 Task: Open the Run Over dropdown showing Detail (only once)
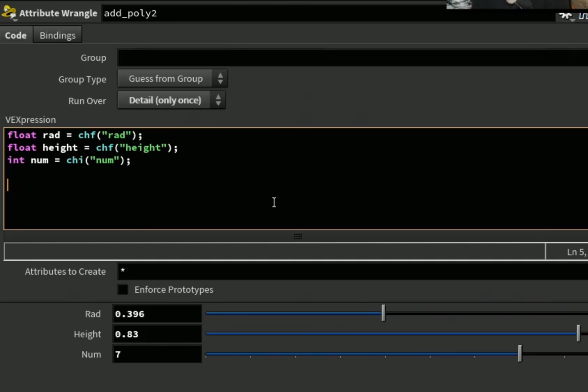[171, 100]
